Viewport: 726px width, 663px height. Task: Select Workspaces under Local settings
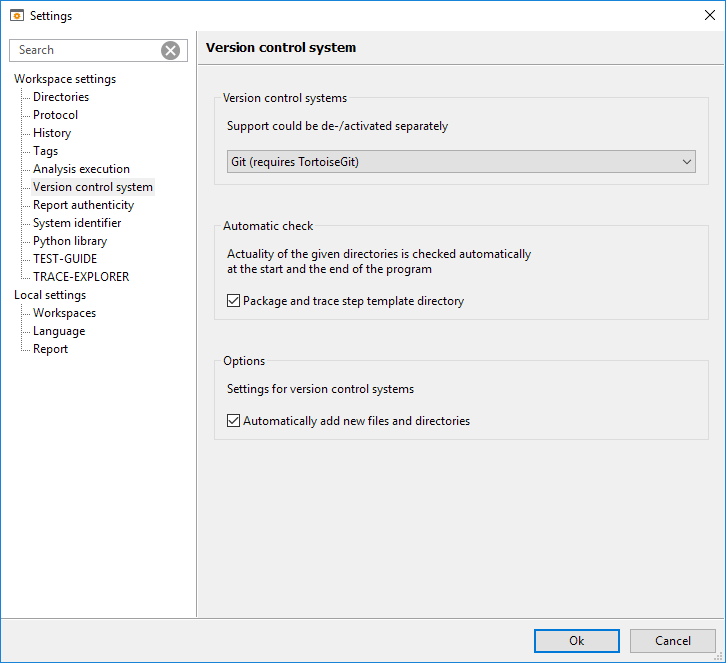(64, 313)
